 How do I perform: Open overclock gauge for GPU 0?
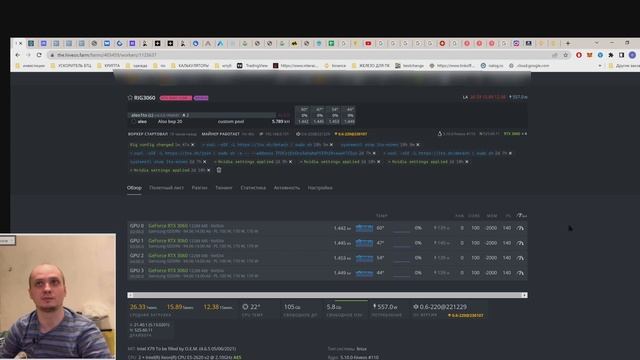[x=520, y=228]
